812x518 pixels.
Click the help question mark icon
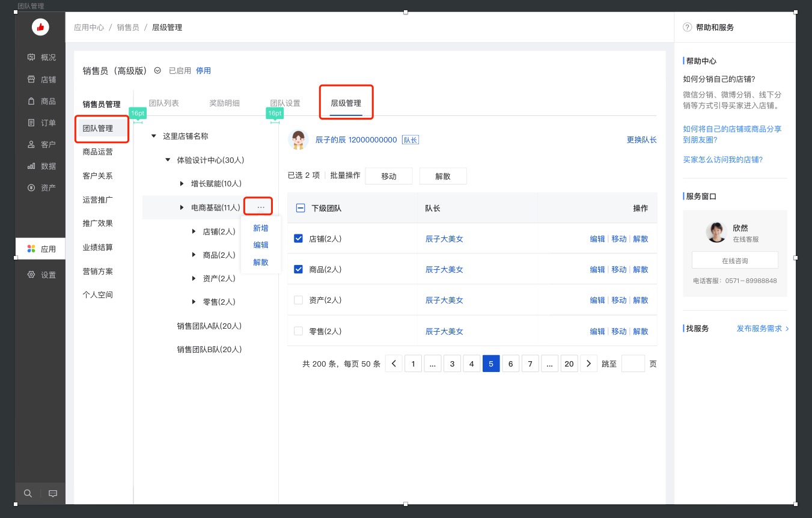[688, 28]
